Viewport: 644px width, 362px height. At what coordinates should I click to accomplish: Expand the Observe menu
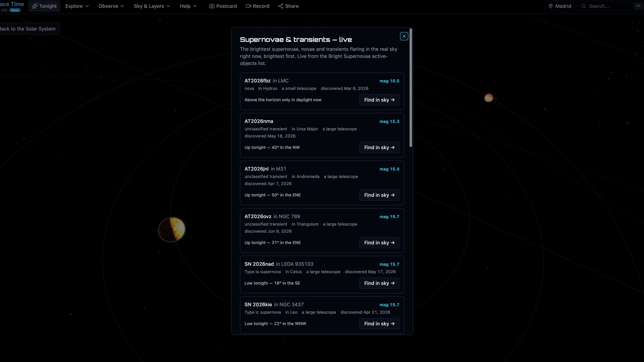pyautogui.click(x=111, y=6)
